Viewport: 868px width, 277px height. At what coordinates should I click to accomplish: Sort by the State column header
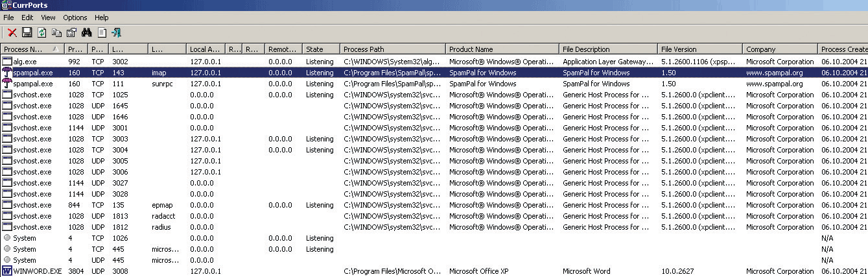(x=321, y=49)
